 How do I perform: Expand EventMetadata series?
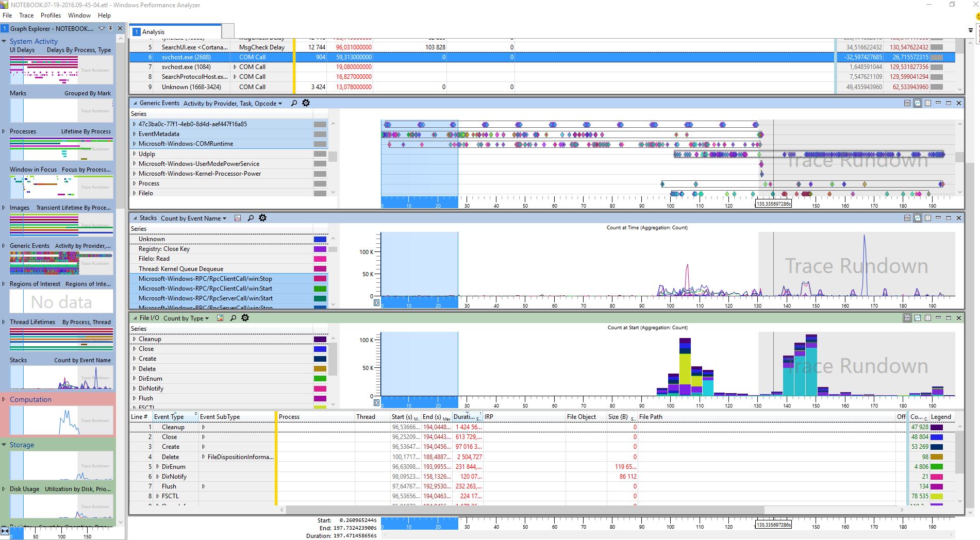point(135,134)
